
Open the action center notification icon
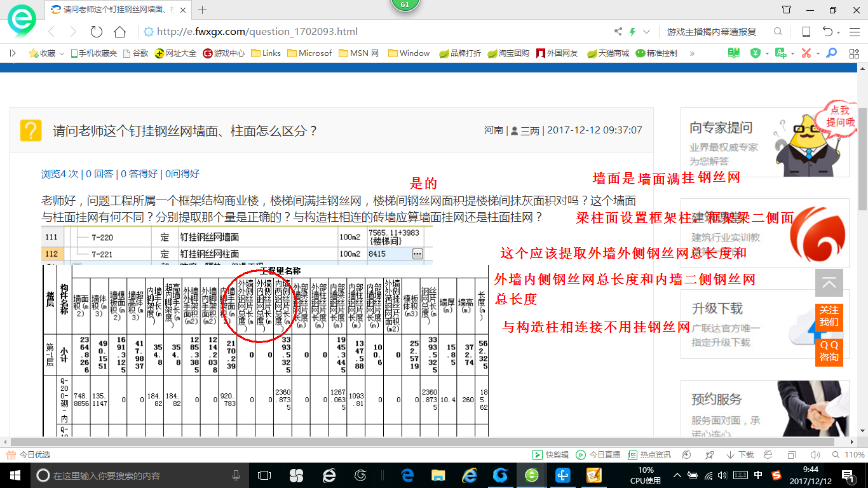848,475
